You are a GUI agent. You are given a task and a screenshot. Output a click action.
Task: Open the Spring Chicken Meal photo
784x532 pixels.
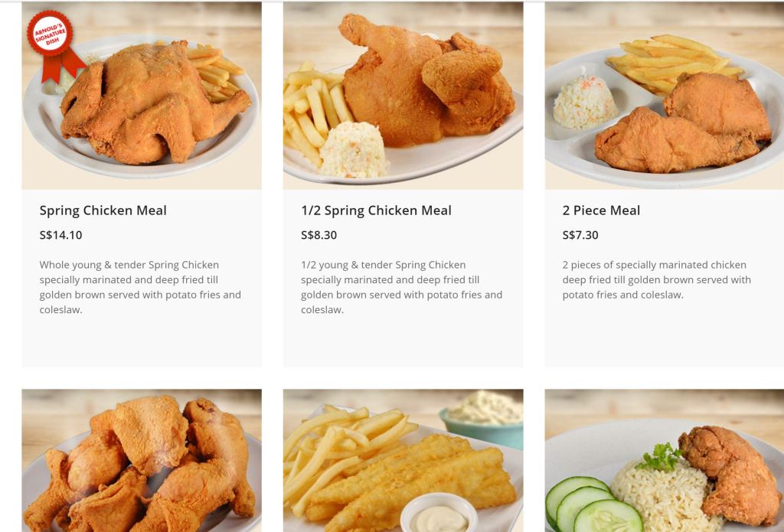pyautogui.click(x=142, y=96)
